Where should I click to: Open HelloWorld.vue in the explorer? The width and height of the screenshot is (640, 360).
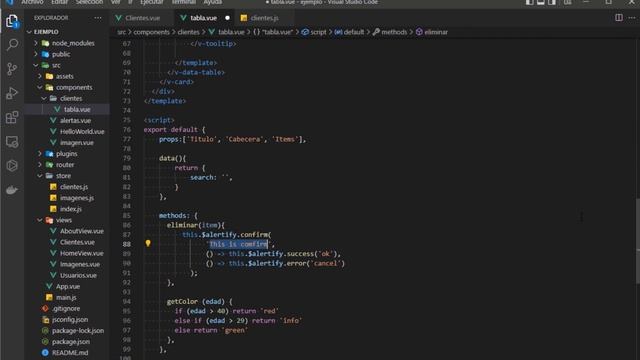click(x=82, y=131)
